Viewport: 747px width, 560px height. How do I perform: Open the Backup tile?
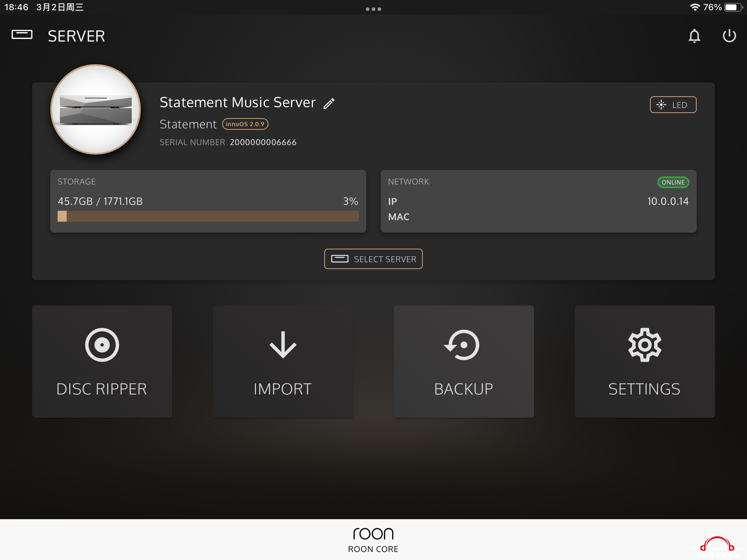click(464, 362)
